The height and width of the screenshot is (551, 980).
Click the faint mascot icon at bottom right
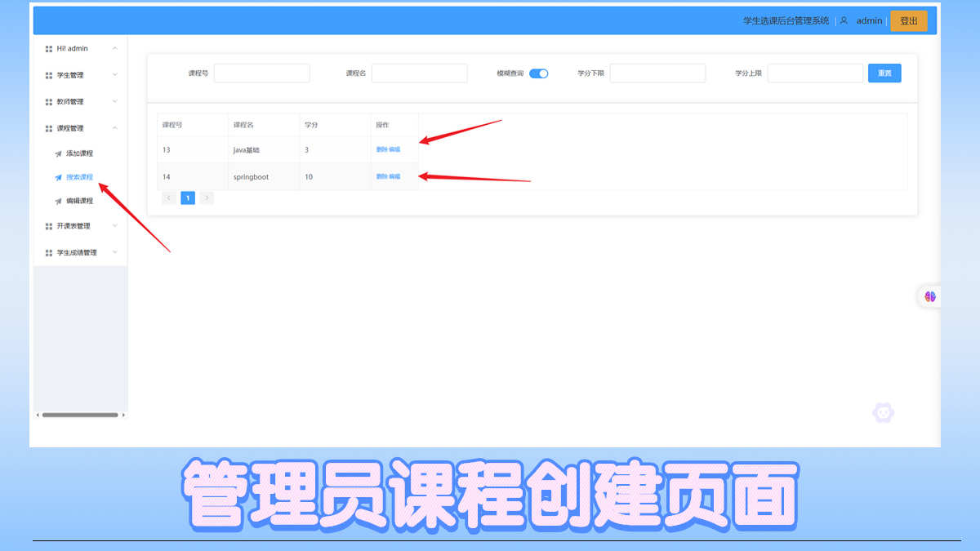click(x=883, y=412)
